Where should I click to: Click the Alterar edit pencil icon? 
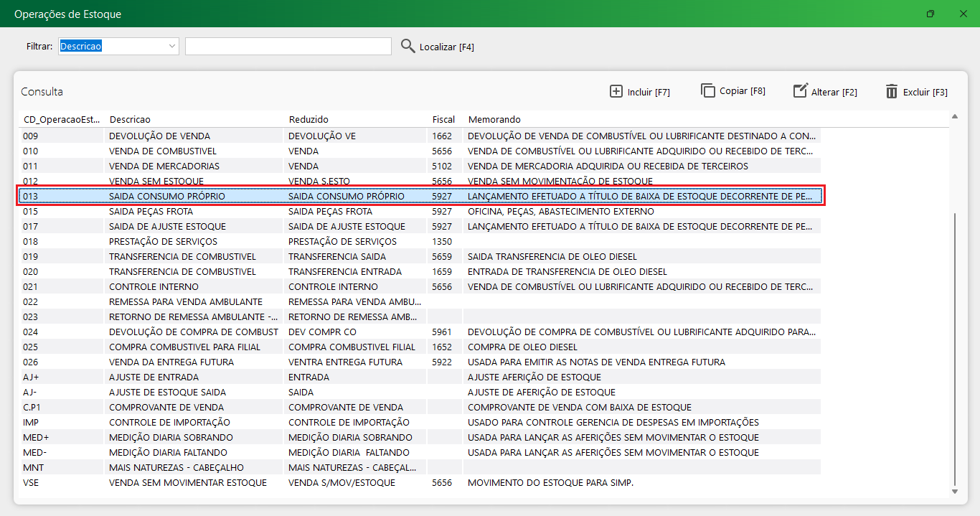pos(800,91)
